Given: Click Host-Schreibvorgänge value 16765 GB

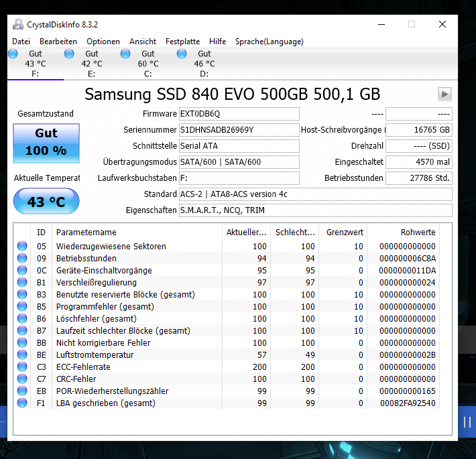Looking at the screenshot, I should (x=419, y=130).
